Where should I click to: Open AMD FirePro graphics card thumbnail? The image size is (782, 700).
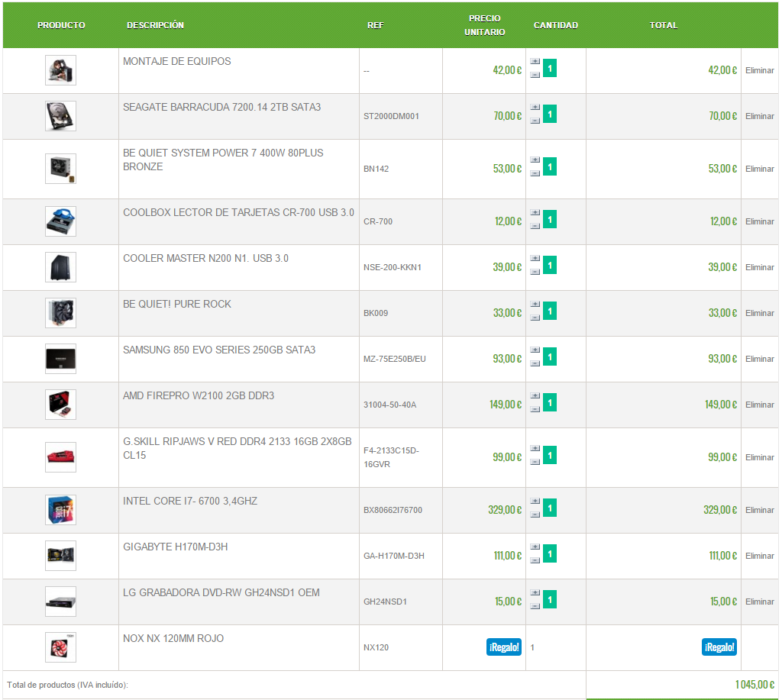[x=60, y=405]
